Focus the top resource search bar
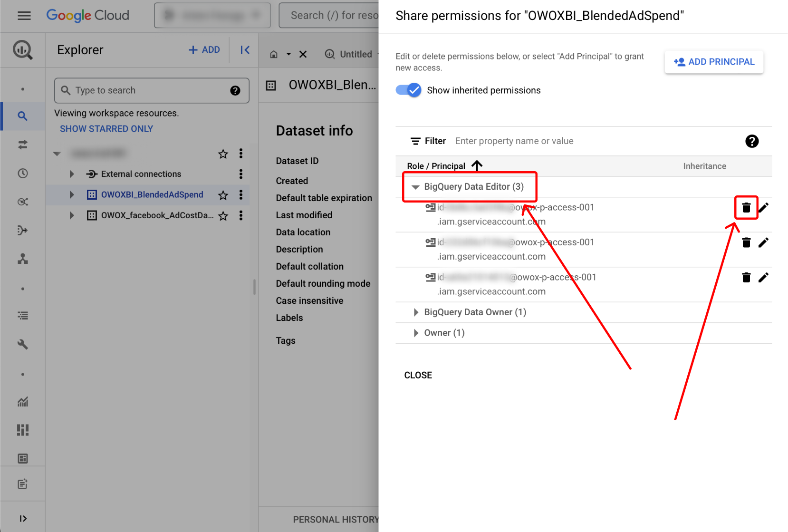Screen dimensions: 788x532 point(329,15)
